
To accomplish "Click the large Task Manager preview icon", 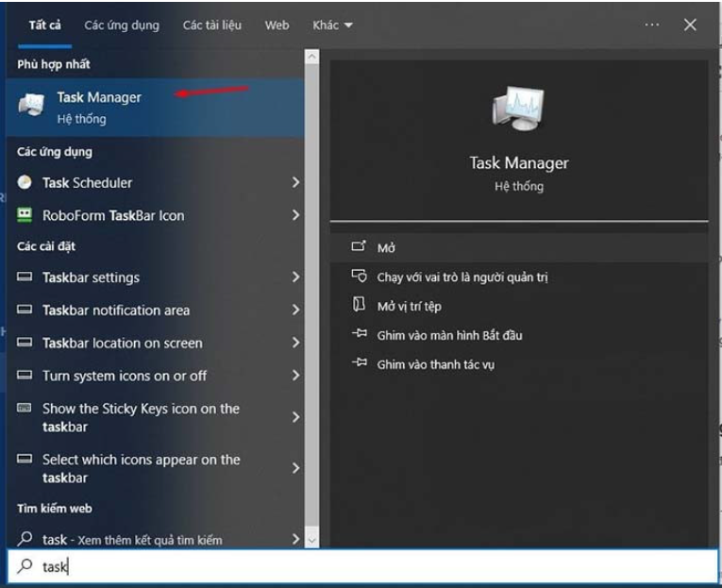I will (x=517, y=107).
